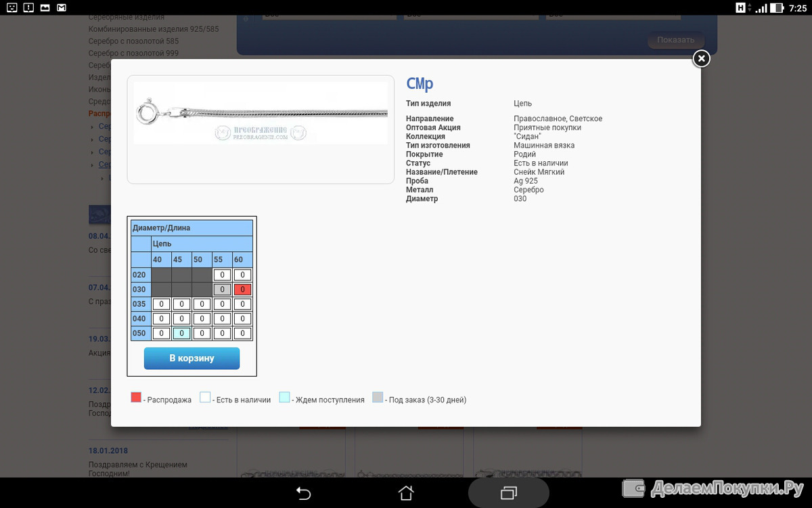Select quantity field for diameter 035 length 40

pyautogui.click(x=161, y=304)
